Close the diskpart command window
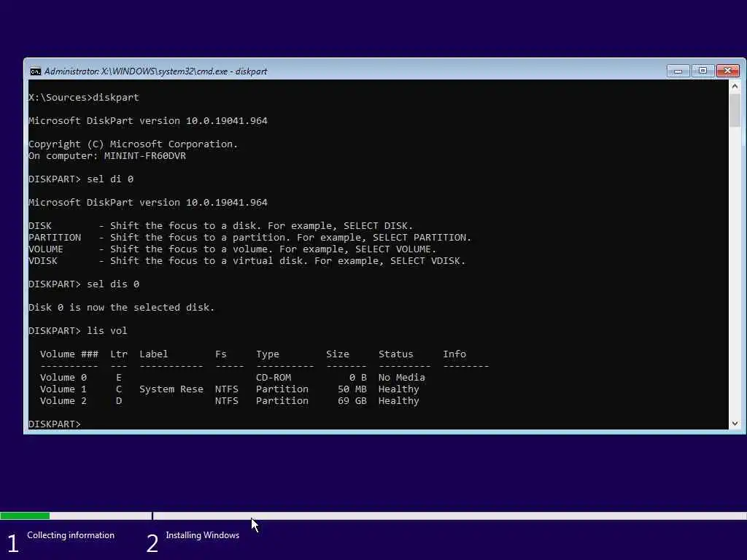The image size is (747, 560). point(727,71)
